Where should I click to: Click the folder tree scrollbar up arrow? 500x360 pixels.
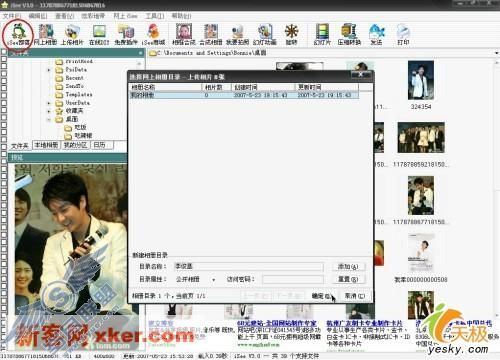point(139,63)
